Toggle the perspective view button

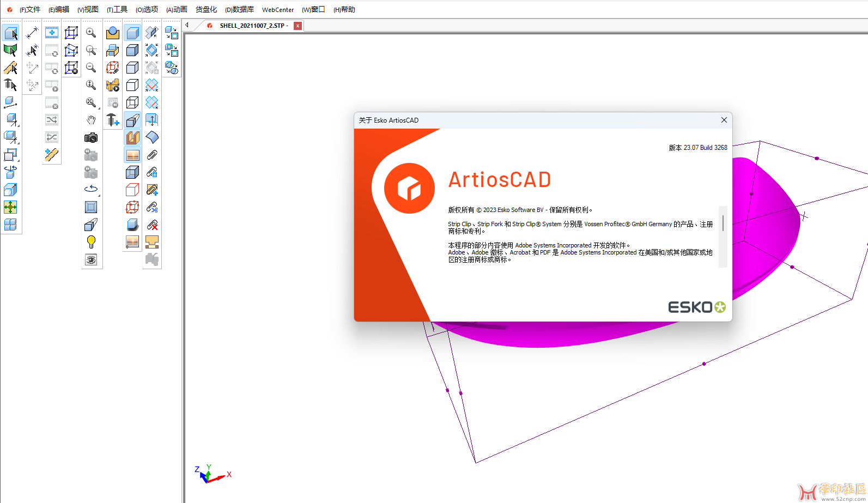pyautogui.click(x=132, y=120)
